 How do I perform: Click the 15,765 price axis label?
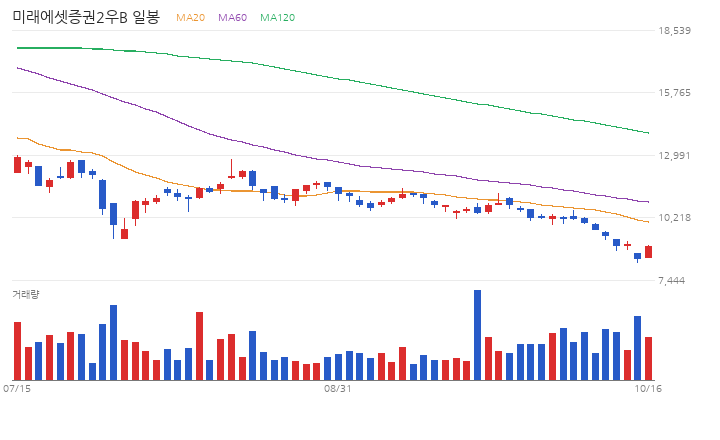[x=674, y=93]
